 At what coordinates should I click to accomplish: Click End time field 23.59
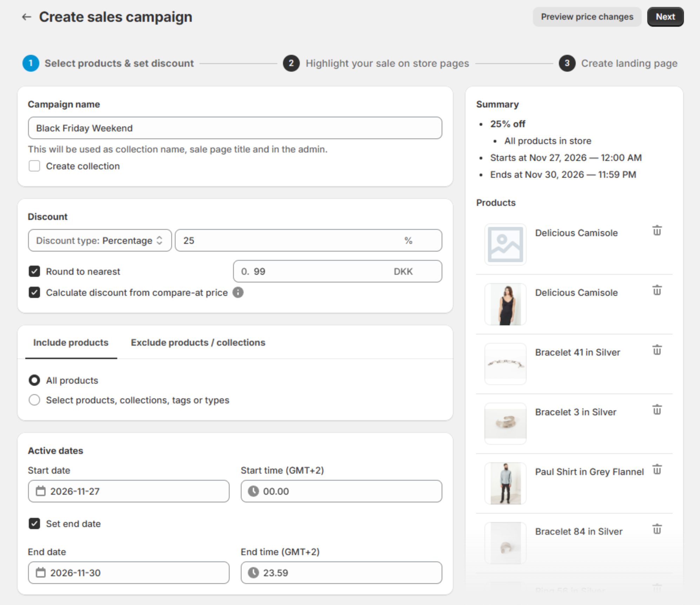pyautogui.click(x=341, y=573)
